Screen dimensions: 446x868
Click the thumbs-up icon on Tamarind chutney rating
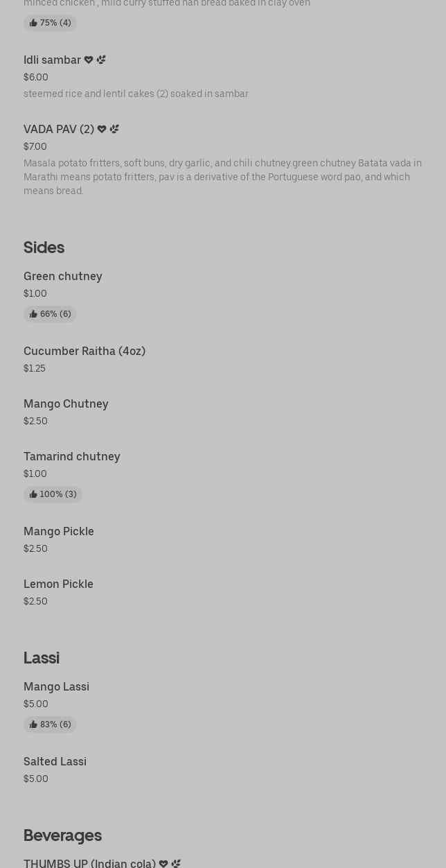click(33, 494)
